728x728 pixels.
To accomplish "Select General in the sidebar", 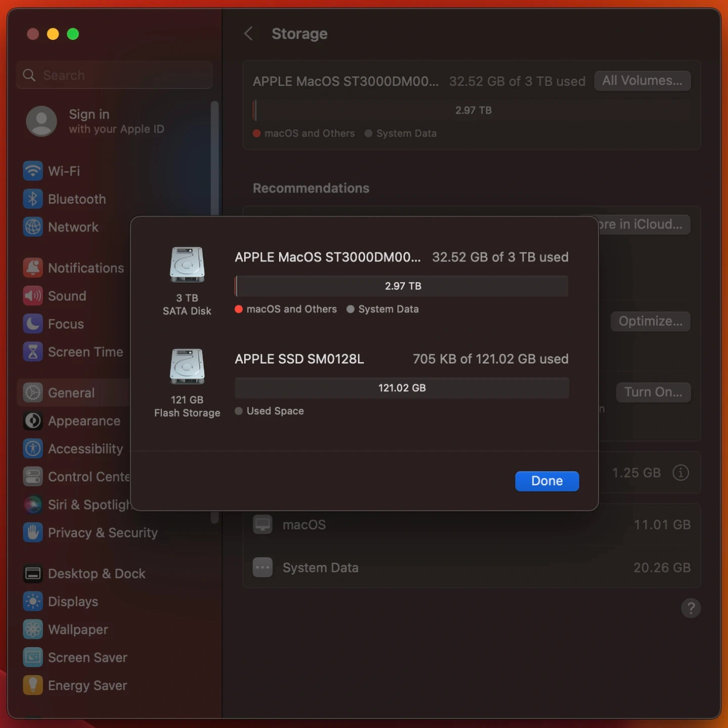I will pos(71,393).
